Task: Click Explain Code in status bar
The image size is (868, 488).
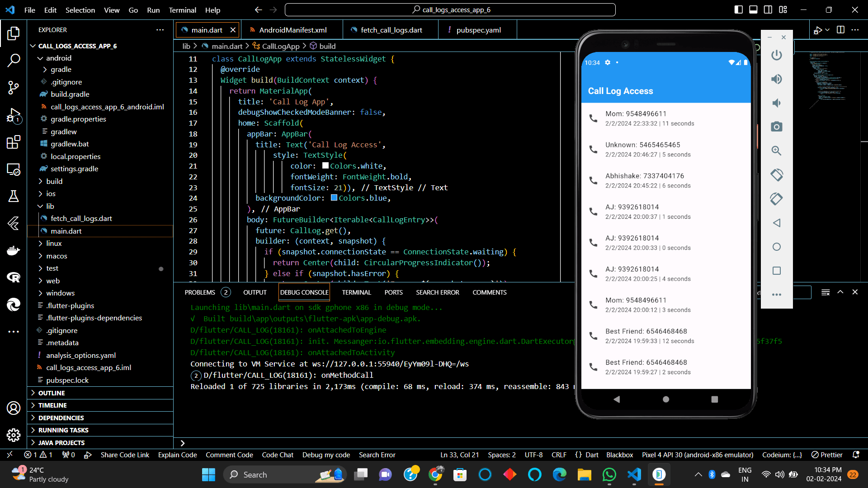Action: (177, 455)
